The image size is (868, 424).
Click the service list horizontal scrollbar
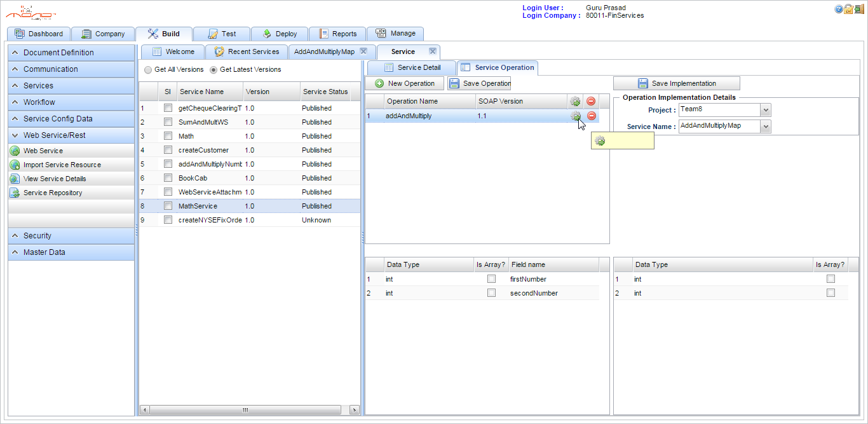245,410
